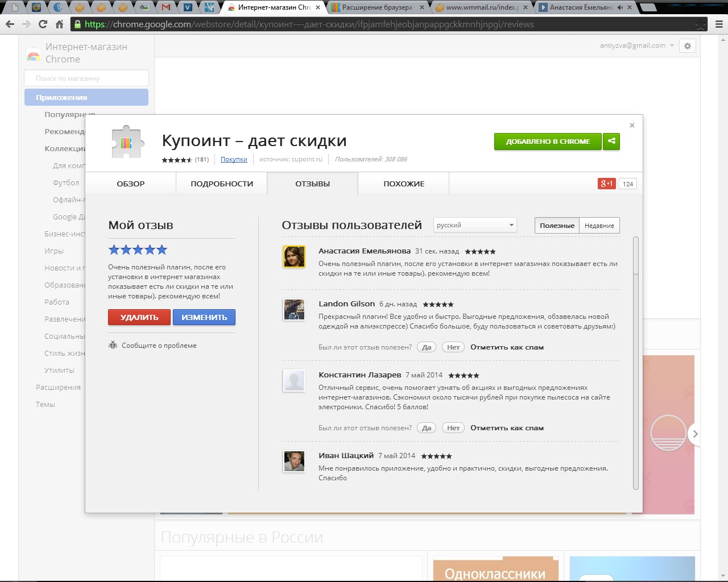Close the Расширение браузера tab

click(421, 7)
